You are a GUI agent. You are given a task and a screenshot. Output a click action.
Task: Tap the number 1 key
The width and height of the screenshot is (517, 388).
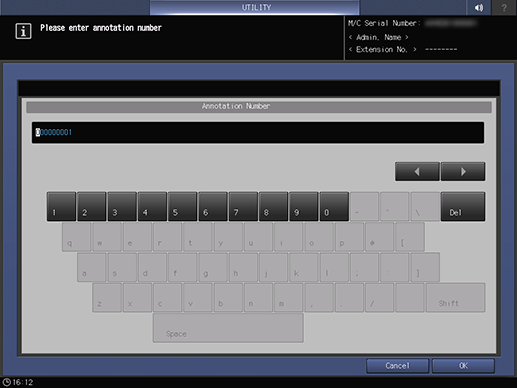pos(61,206)
